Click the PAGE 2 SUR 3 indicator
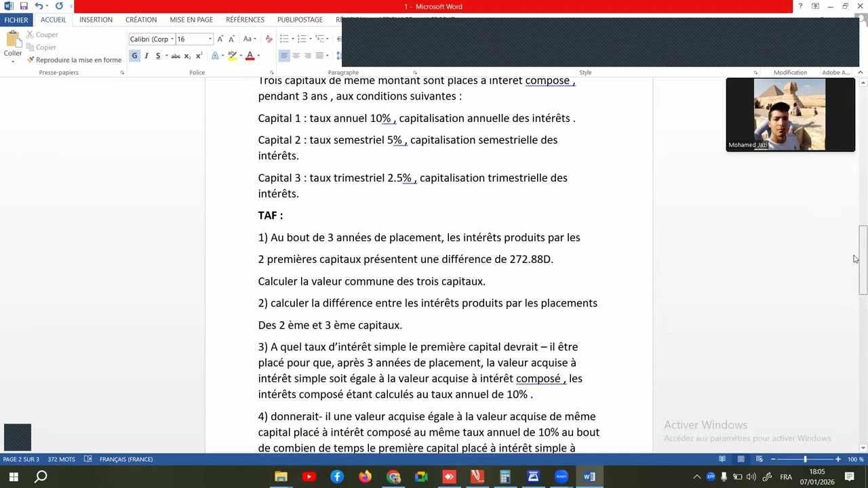This screenshot has width=868, height=488. coord(21,460)
